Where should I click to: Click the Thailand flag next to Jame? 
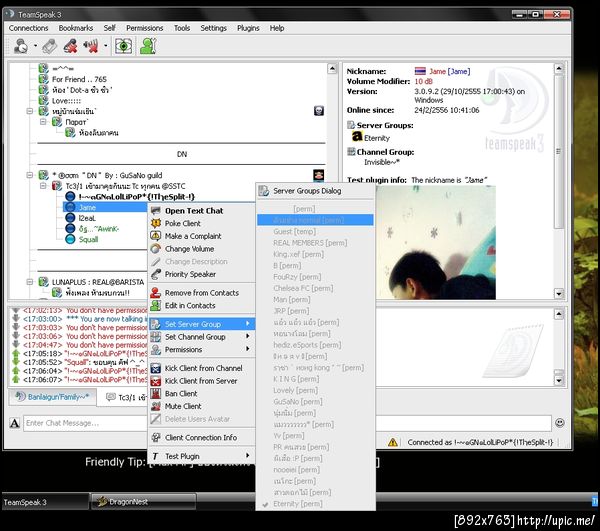click(x=420, y=71)
